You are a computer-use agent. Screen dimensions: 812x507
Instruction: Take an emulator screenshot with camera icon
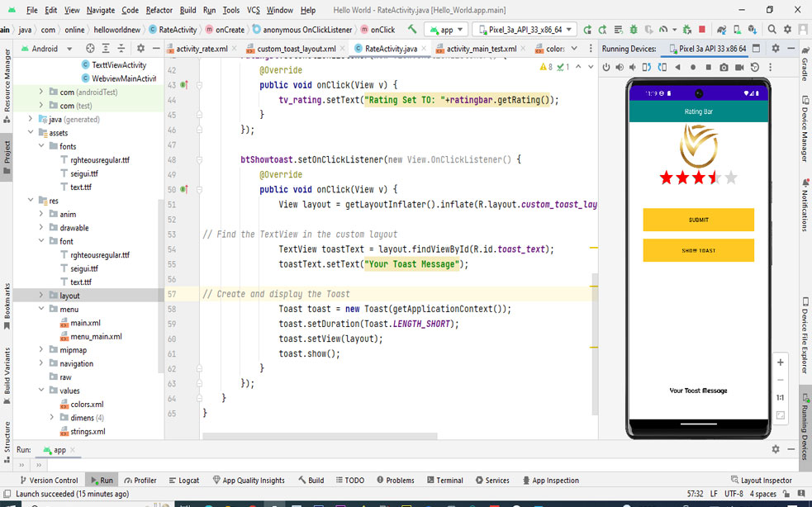[x=724, y=68]
